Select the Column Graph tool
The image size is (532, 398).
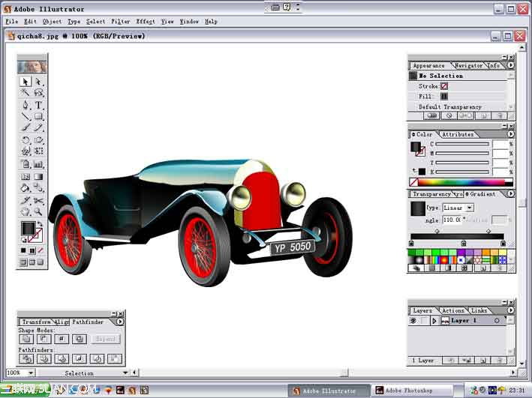pyautogui.click(x=38, y=164)
